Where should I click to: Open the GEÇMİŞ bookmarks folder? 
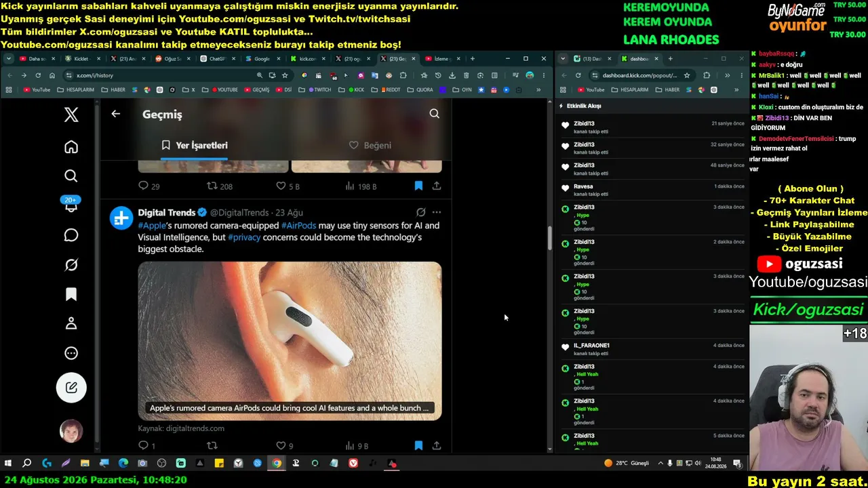[256, 89]
